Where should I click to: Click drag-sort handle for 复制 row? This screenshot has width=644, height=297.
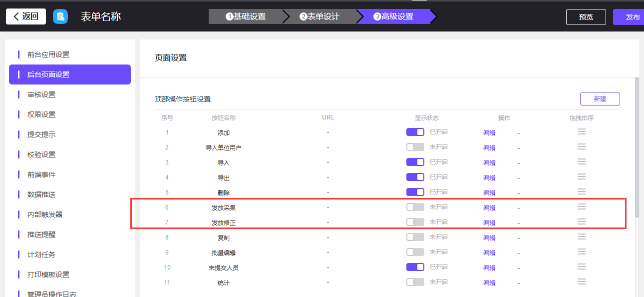[x=582, y=236]
